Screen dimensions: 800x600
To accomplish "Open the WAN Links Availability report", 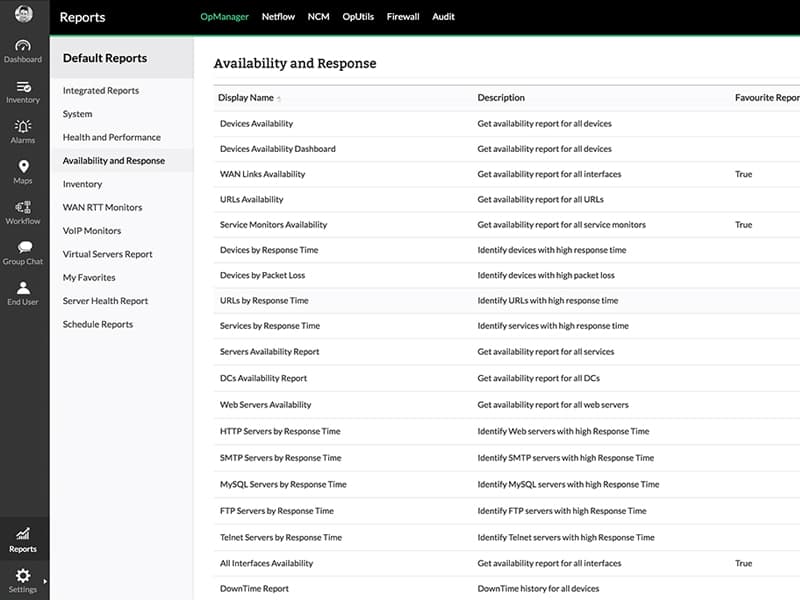I will point(262,174).
